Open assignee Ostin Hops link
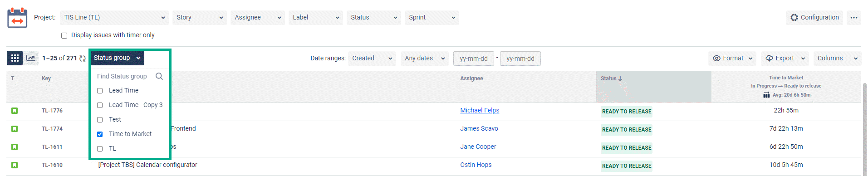This screenshot has width=868, height=176. point(476,165)
